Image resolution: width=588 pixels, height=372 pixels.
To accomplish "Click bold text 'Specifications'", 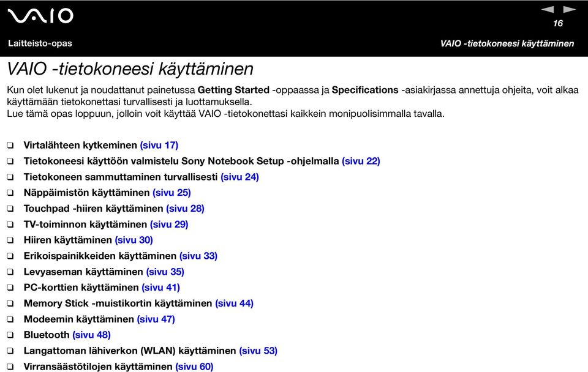I will (x=365, y=91).
